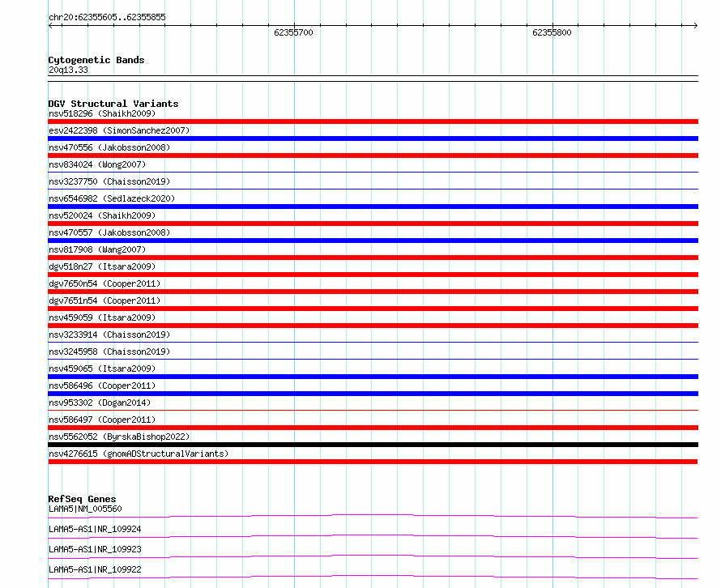The width and height of the screenshot is (721, 588).
Task: Open variant nsv586497 (Cooper2011) label
Action: tap(102, 420)
